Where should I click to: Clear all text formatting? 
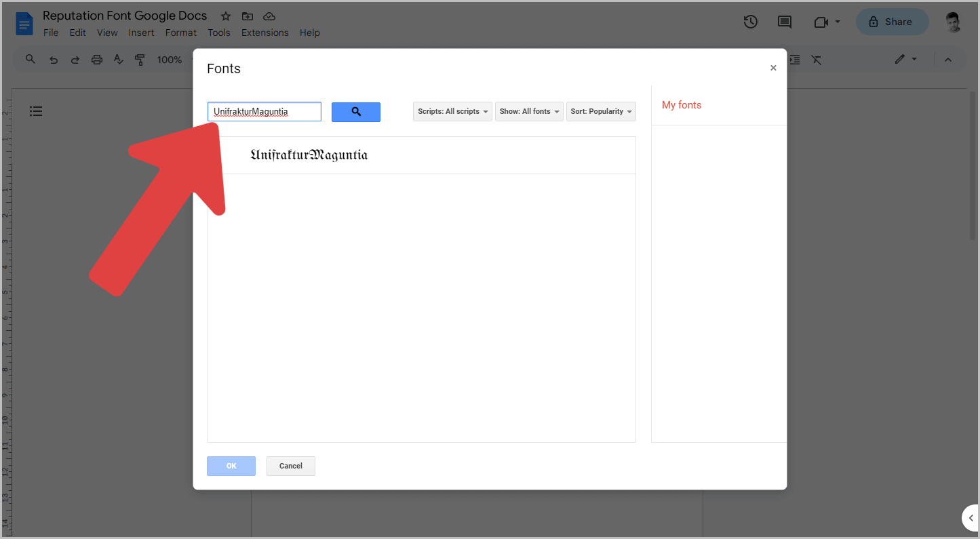tap(817, 60)
